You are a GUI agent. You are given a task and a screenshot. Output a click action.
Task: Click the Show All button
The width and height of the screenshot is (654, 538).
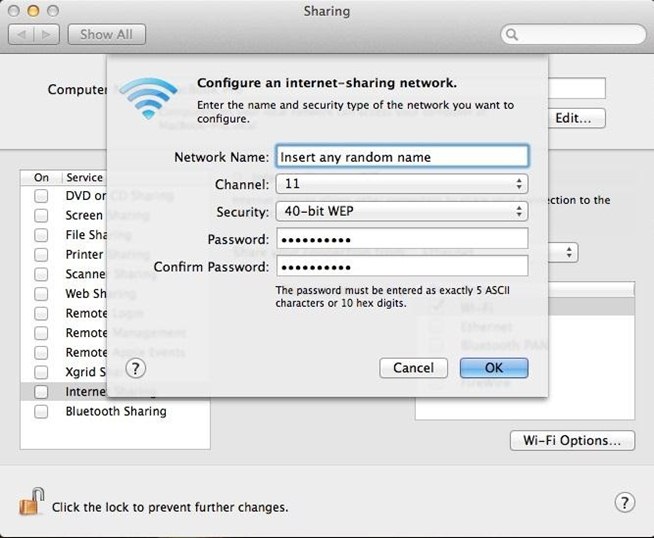[106, 35]
